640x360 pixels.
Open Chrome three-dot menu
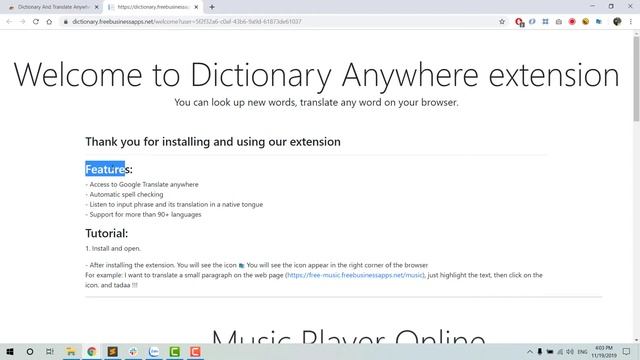[631, 22]
